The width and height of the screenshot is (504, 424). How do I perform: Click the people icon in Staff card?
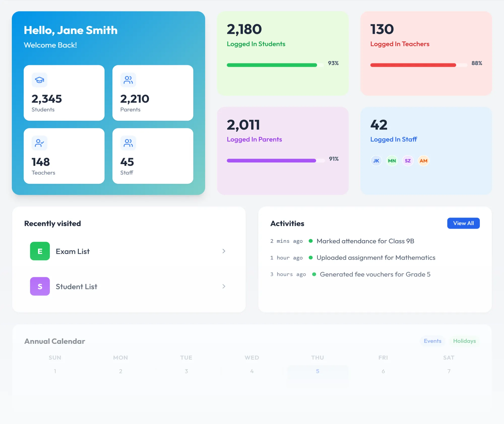pos(128,143)
